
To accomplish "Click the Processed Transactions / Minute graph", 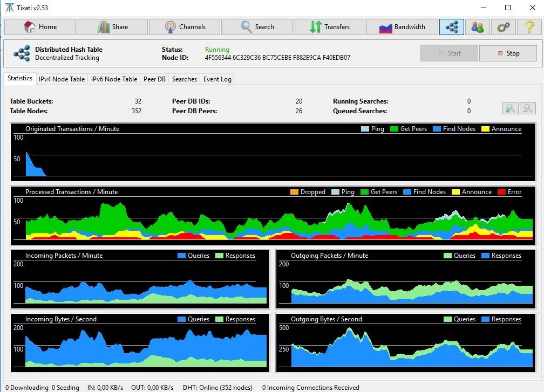I will 273,216.
